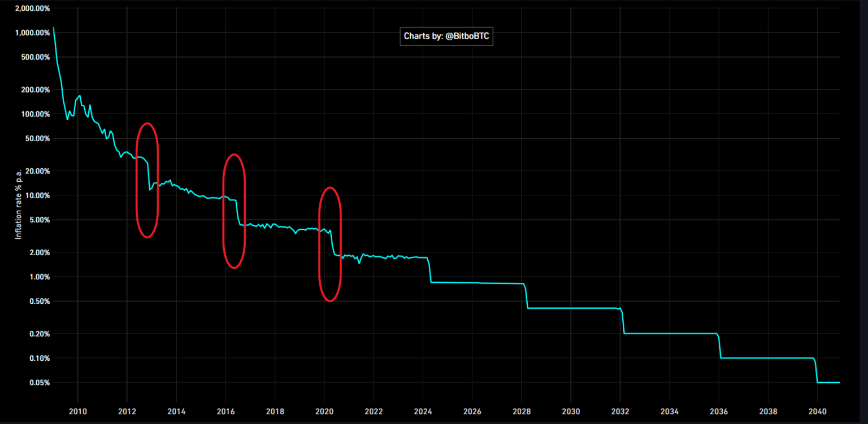Select the 2040 x-axis year label
The image size is (868, 424).
coord(818,411)
